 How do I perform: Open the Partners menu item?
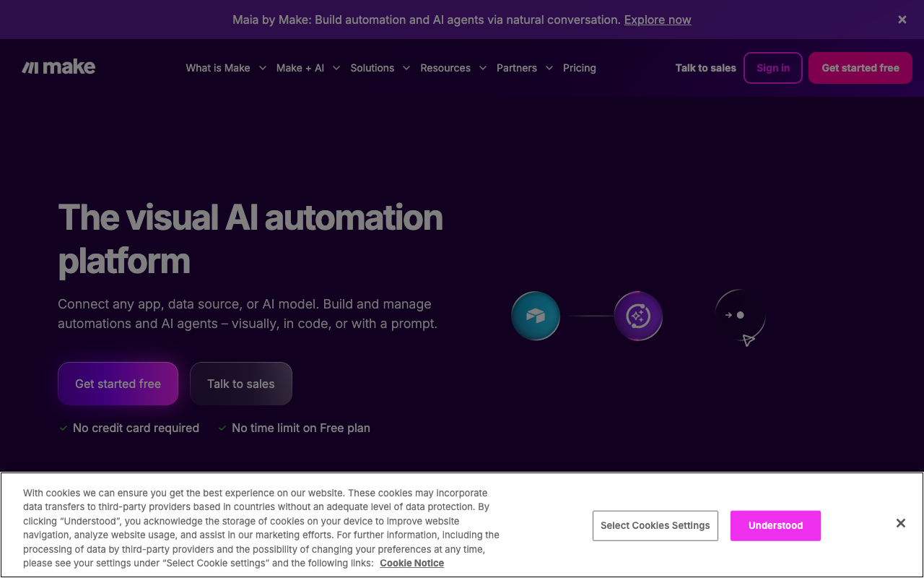(517, 68)
